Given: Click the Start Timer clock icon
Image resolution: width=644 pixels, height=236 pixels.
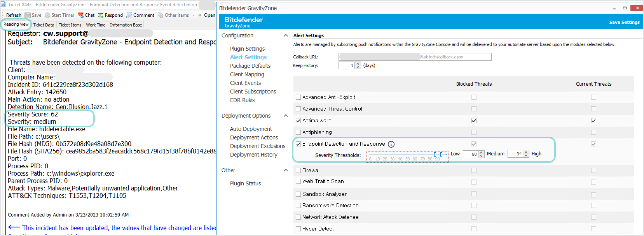Looking at the screenshot, I should pos(47,15).
